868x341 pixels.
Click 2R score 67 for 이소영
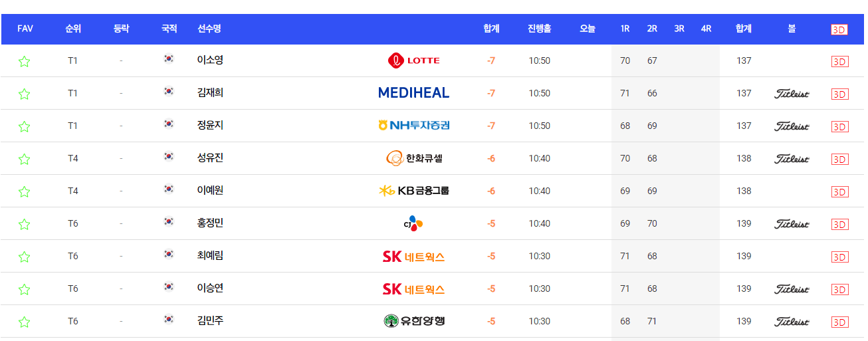point(652,61)
